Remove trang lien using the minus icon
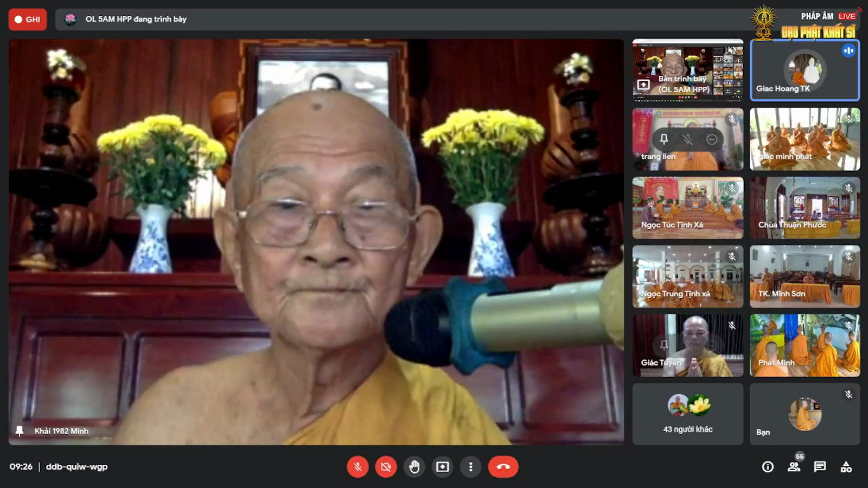 712,139
